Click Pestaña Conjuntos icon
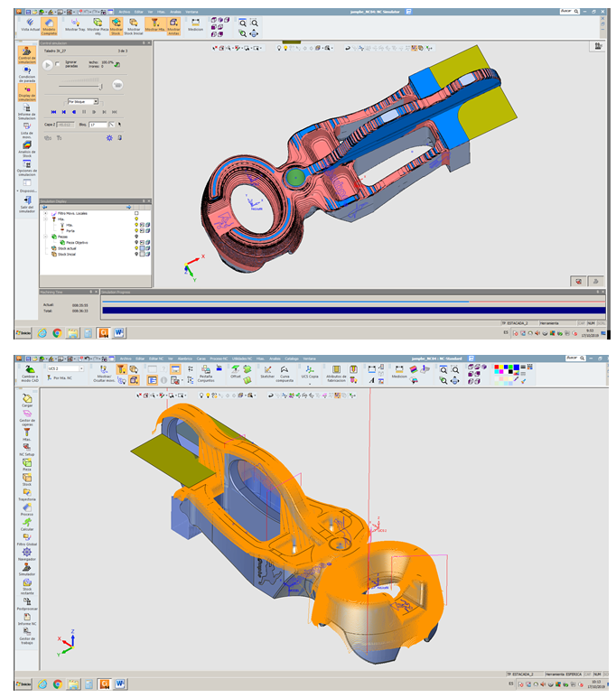616x698 pixels. (x=206, y=374)
